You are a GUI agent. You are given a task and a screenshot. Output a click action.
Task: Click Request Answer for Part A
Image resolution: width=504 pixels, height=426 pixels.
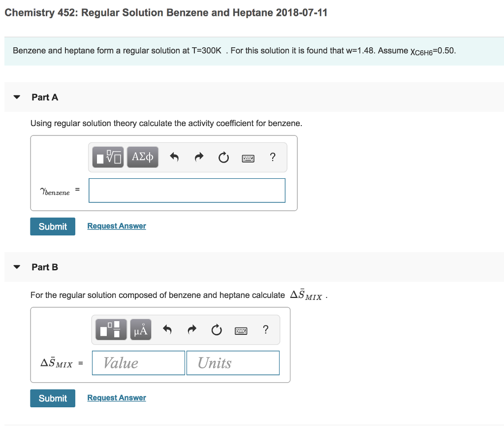(116, 226)
